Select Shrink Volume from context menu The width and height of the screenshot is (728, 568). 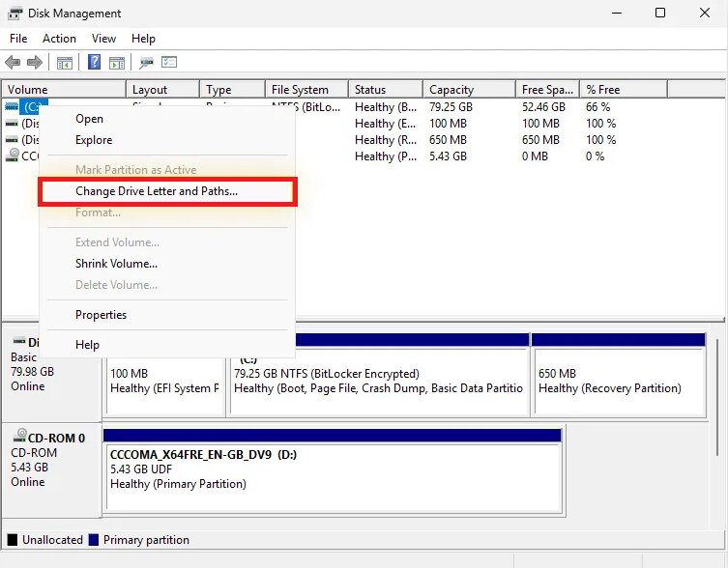pyautogui.click(x=167, y=264)
